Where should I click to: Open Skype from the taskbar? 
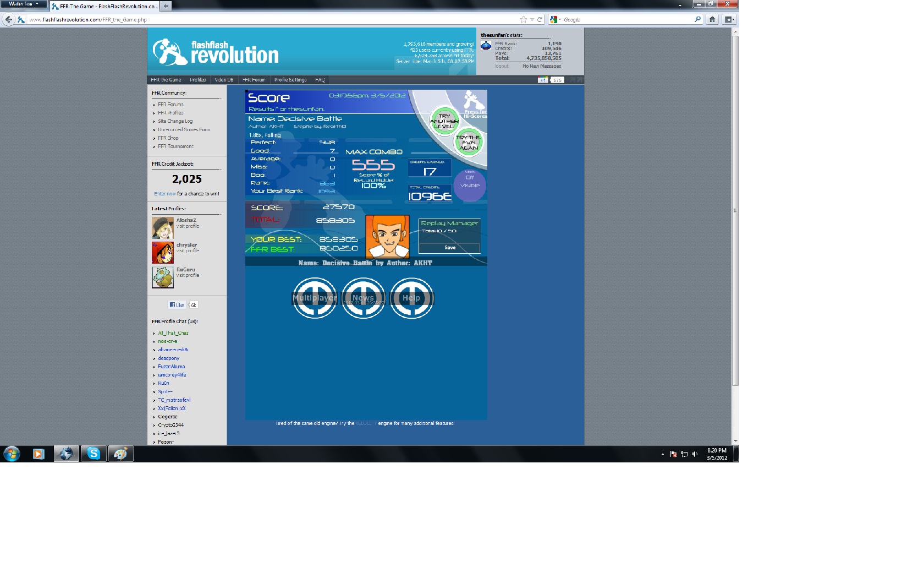(94, 454)
